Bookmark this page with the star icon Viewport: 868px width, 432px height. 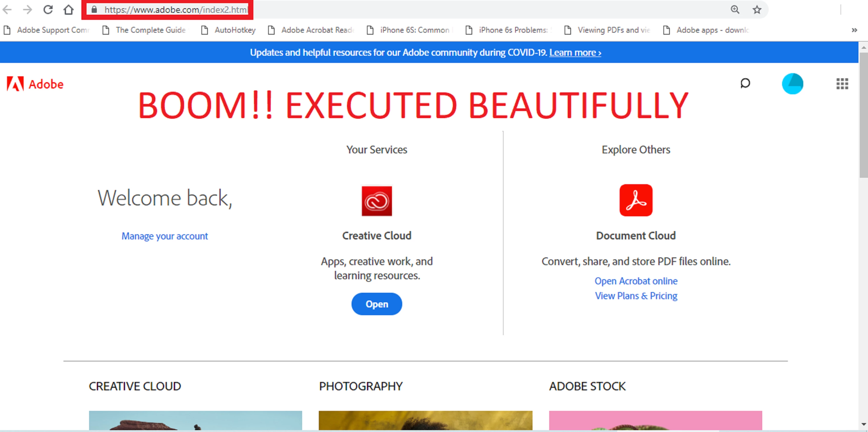(x=757, y=10)
